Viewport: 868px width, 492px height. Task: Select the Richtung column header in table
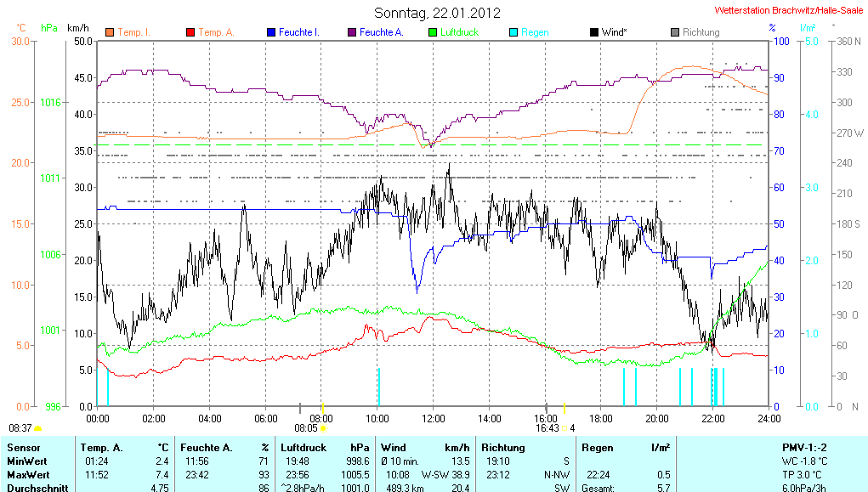(503, 447)
